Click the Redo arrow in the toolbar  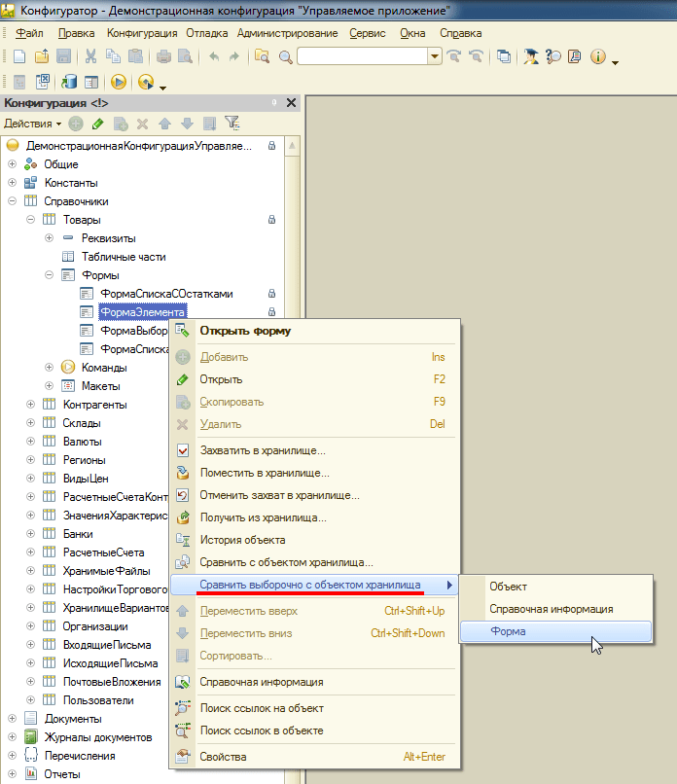234,56
